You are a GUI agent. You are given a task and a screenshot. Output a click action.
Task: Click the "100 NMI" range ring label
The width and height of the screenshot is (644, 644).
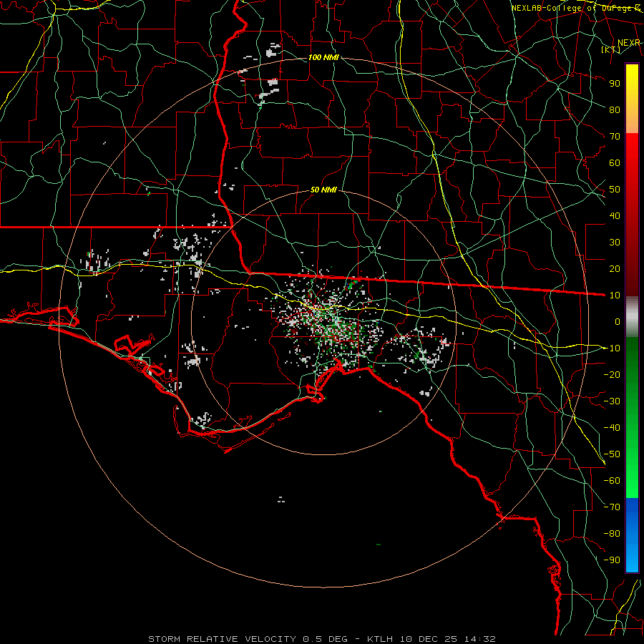[323, 57]
